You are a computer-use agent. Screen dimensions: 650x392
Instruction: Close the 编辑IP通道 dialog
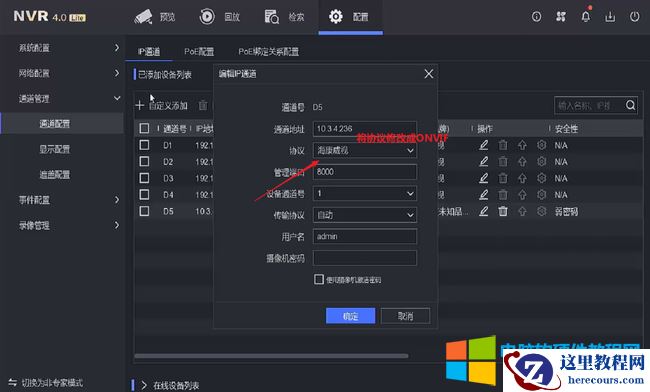429,74
